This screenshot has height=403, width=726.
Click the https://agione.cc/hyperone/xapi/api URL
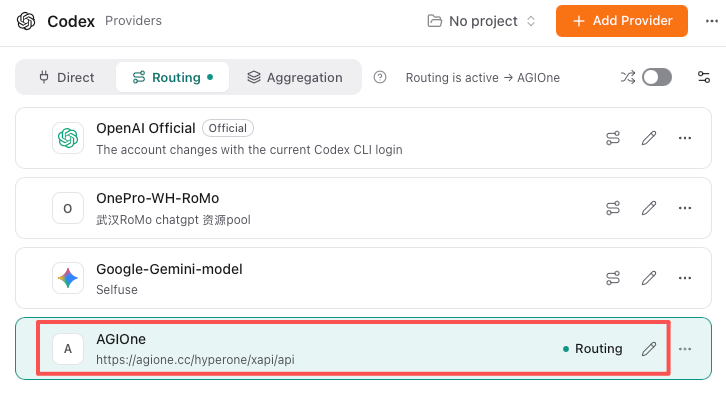coord(195,360)
